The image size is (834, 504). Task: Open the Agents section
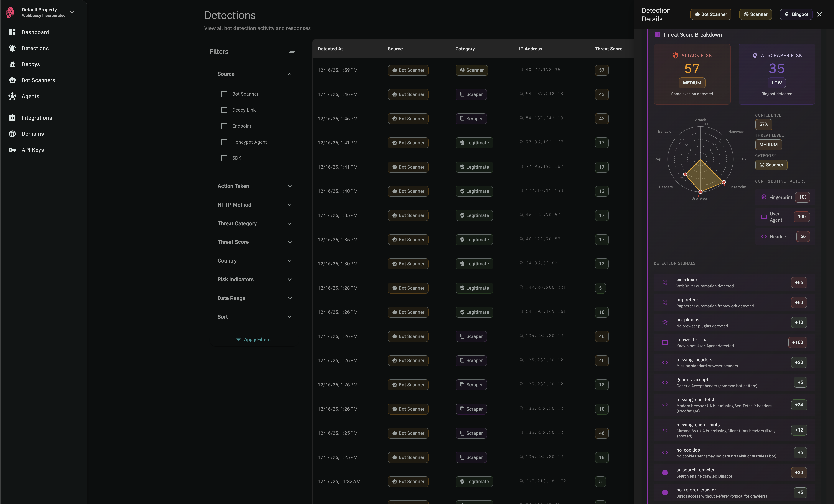click(x=30, y=96)
